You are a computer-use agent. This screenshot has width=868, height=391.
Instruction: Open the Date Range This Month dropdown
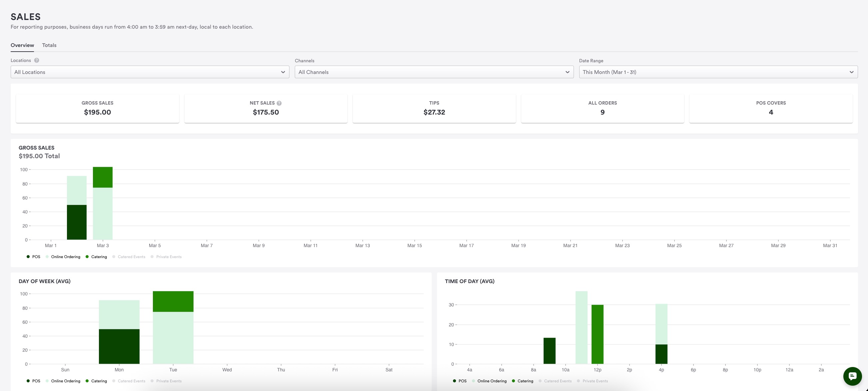(x=718, y=72)
